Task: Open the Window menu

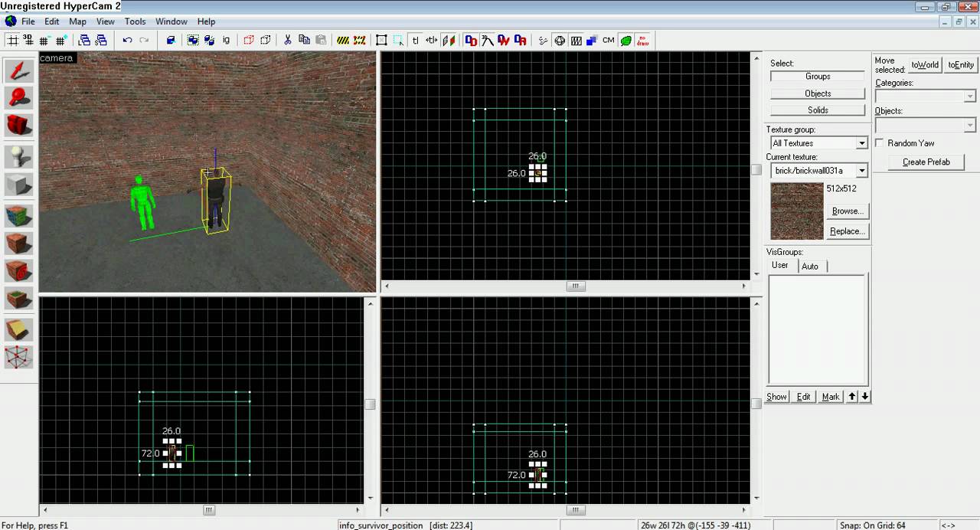Action: (171, 21)
